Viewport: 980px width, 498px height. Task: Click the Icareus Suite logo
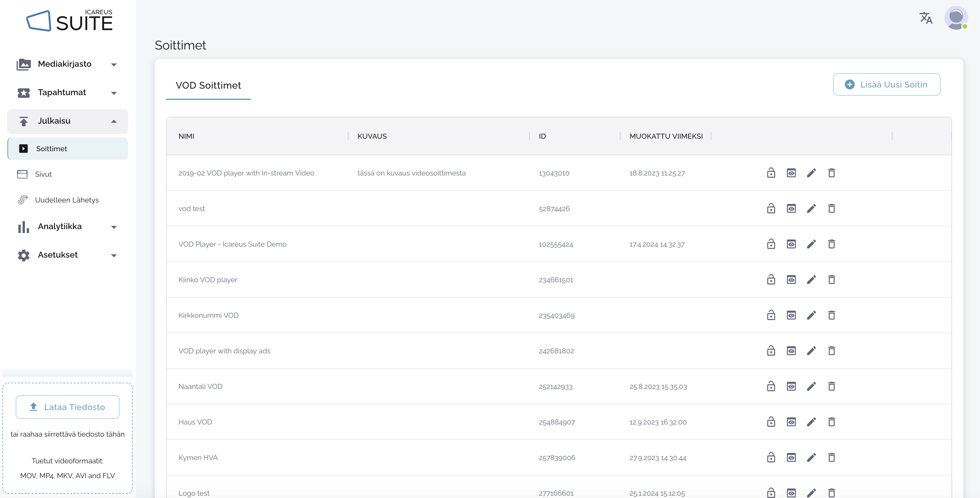click(x=69, y=21)
